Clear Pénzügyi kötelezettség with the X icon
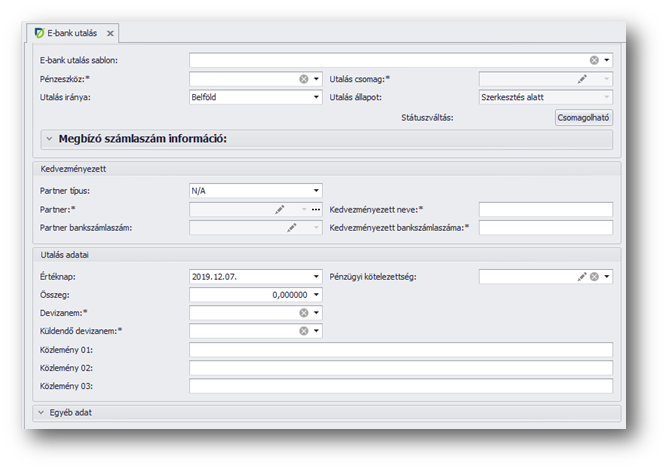This screenshot has width=668, height=471. tap(594, 276)
